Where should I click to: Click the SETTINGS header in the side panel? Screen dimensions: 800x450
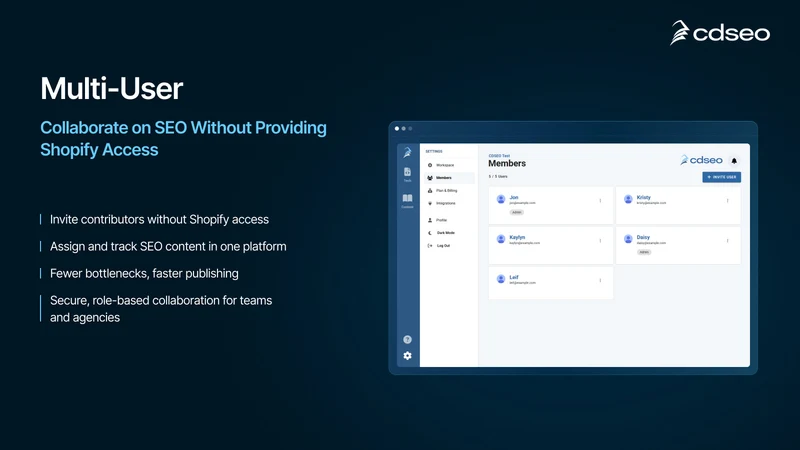tap(434, 152)
